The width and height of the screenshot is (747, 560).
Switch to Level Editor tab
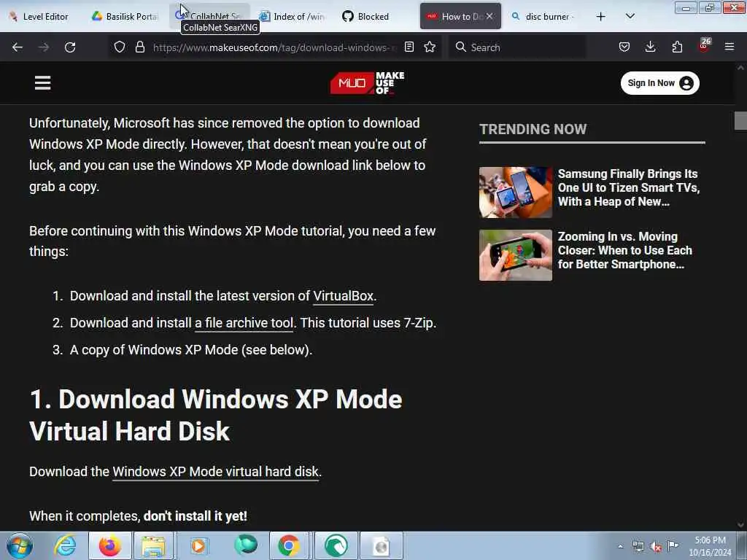pos(40,17)
